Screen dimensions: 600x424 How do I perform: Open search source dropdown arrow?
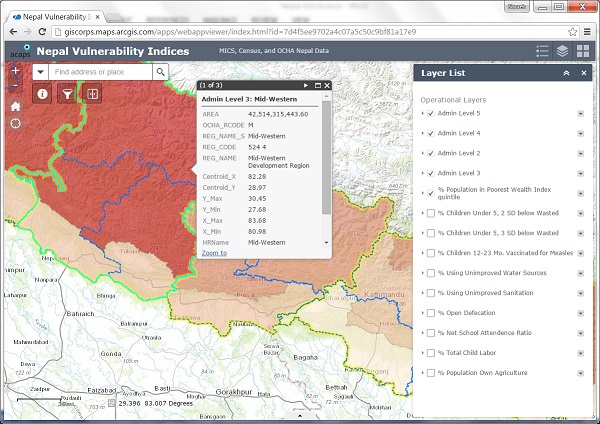[40, 72]
